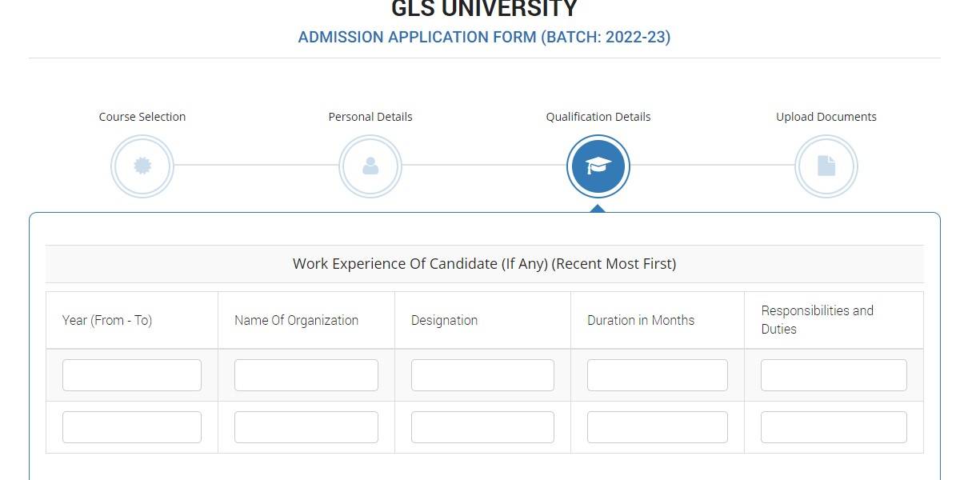Focus second row Name Of Organization field
Screen dimensions: 980x480
click(306, 427)
